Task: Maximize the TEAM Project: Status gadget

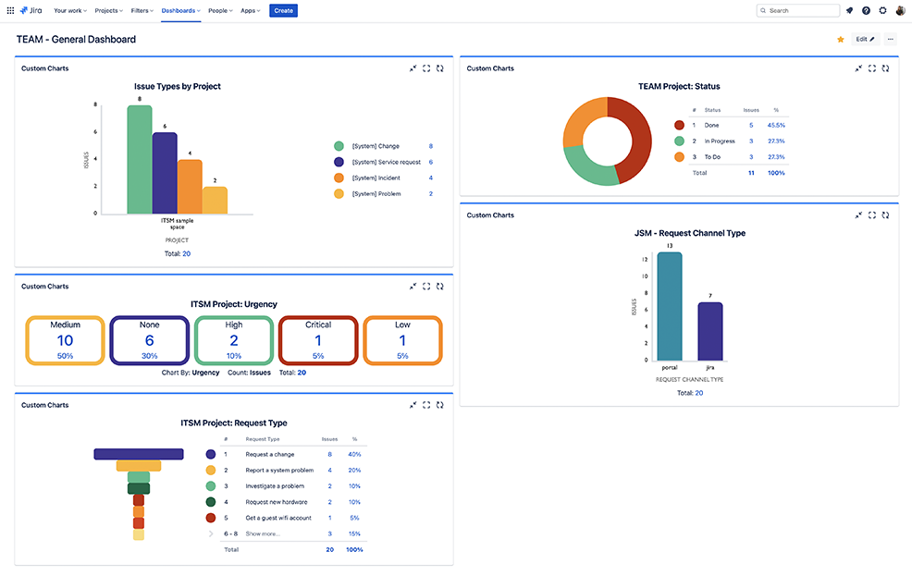Action: [872, 68]
